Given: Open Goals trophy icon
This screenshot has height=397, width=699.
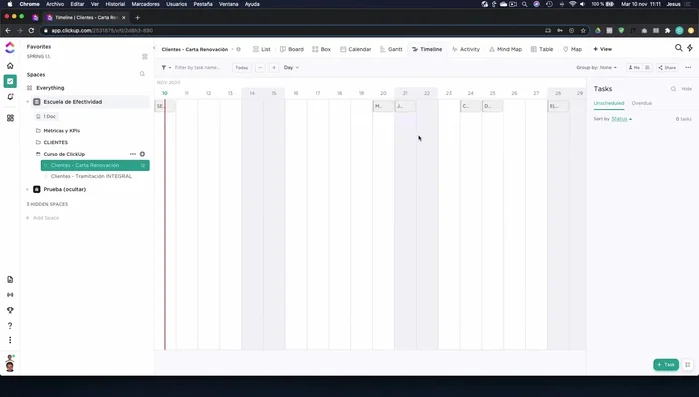Looking at the screenshot, I should coord(10,310).
